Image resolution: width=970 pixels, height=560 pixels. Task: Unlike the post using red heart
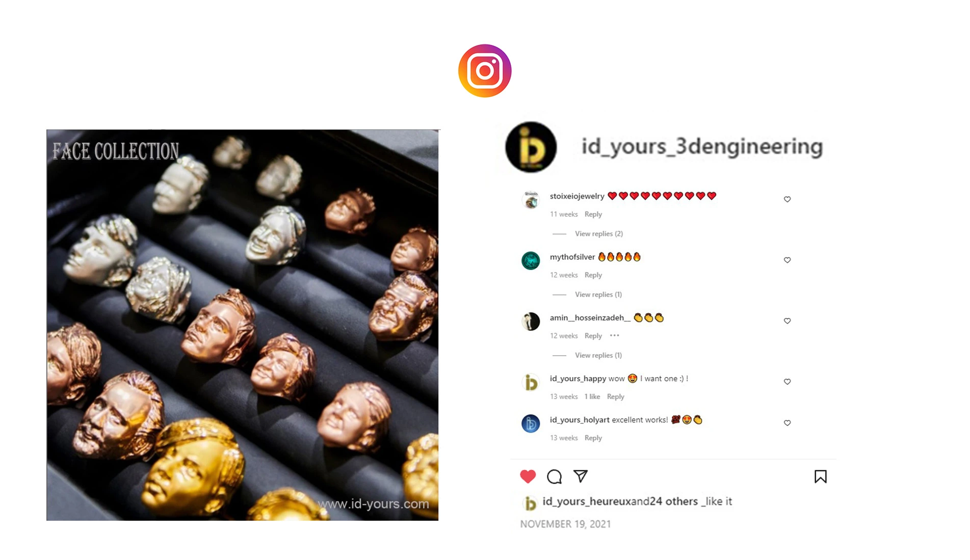[x=528, y=476]
